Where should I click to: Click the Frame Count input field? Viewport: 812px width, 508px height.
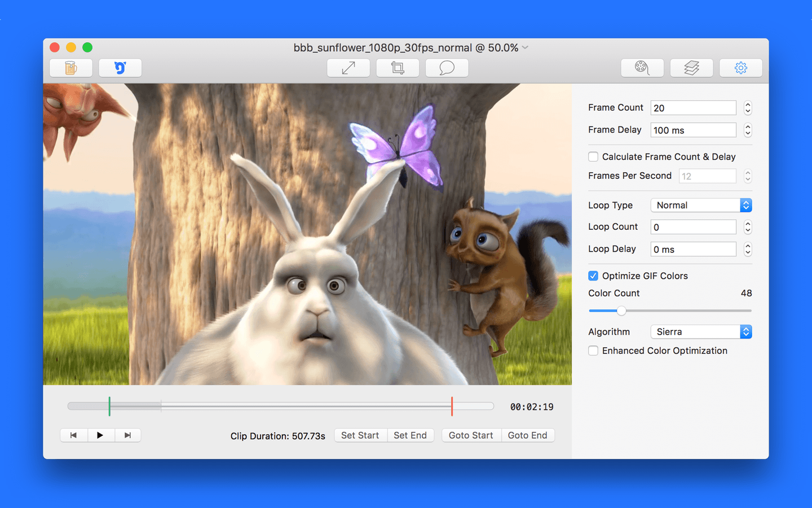[x=693, y=108]
